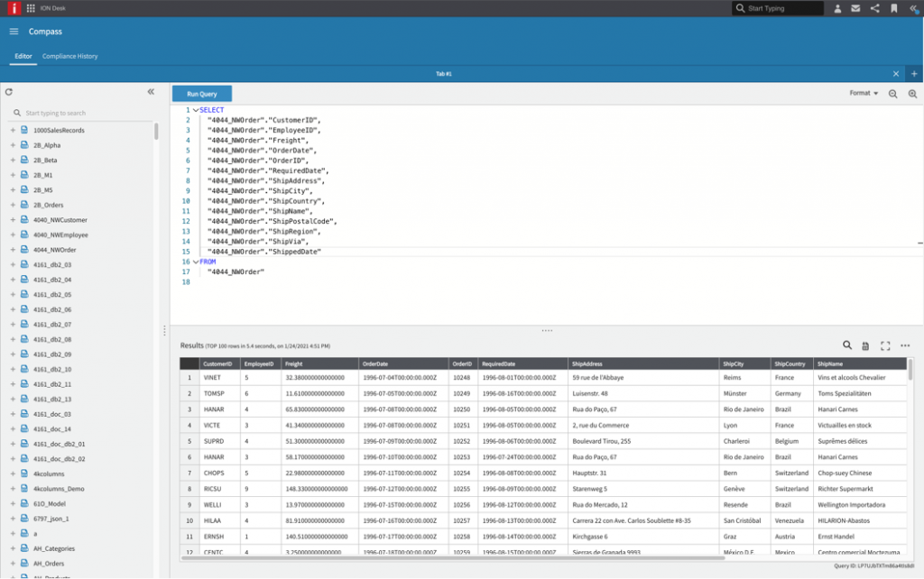
Task: Open the share icon in top bar
Action: pyautogui.click(x=874, y=8)
